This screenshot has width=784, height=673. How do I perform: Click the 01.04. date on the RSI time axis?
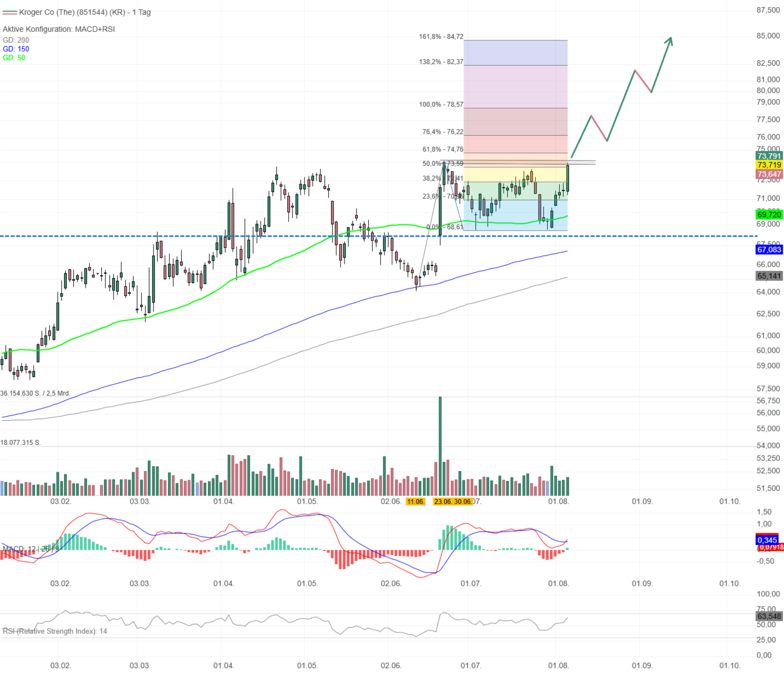(223, 665)
